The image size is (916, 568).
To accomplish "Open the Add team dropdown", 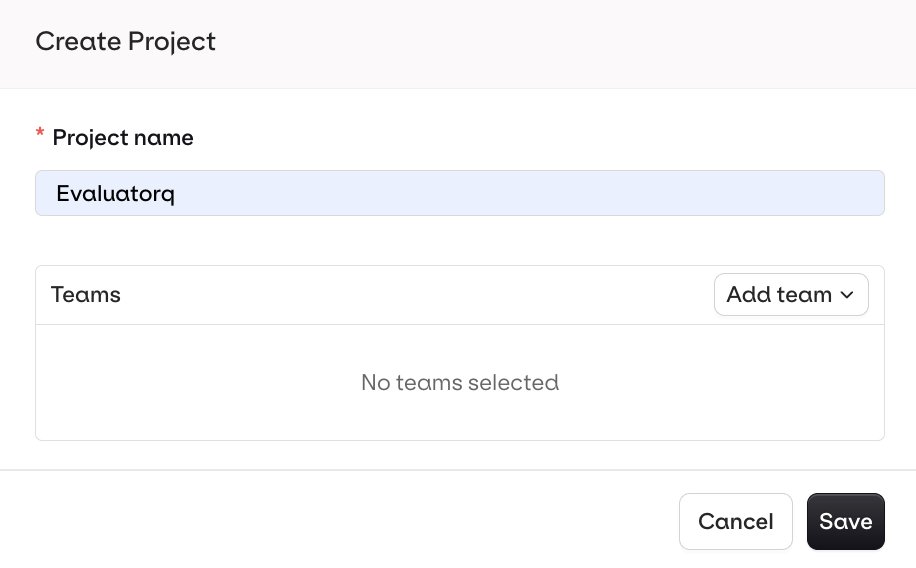I will [x=791, y=295].
